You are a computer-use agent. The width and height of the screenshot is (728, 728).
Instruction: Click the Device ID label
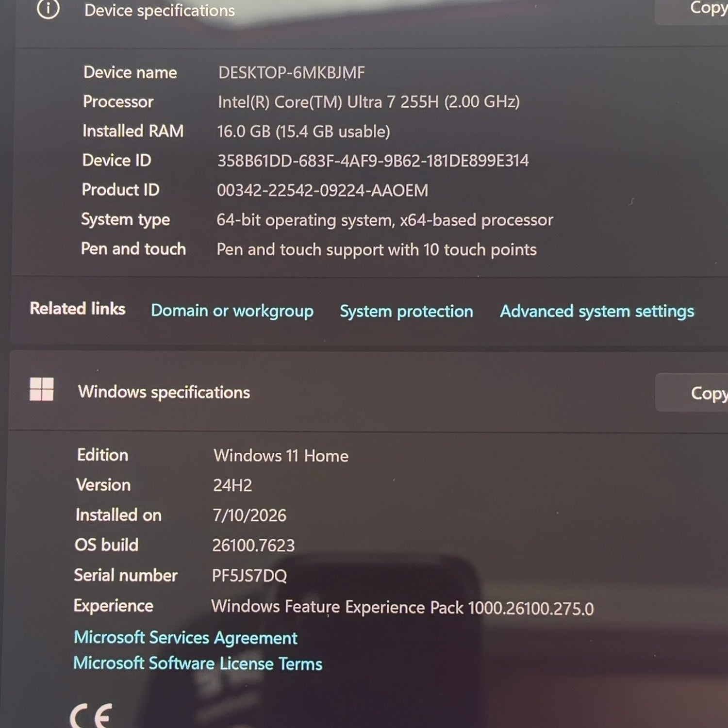(x=116, y=160)
